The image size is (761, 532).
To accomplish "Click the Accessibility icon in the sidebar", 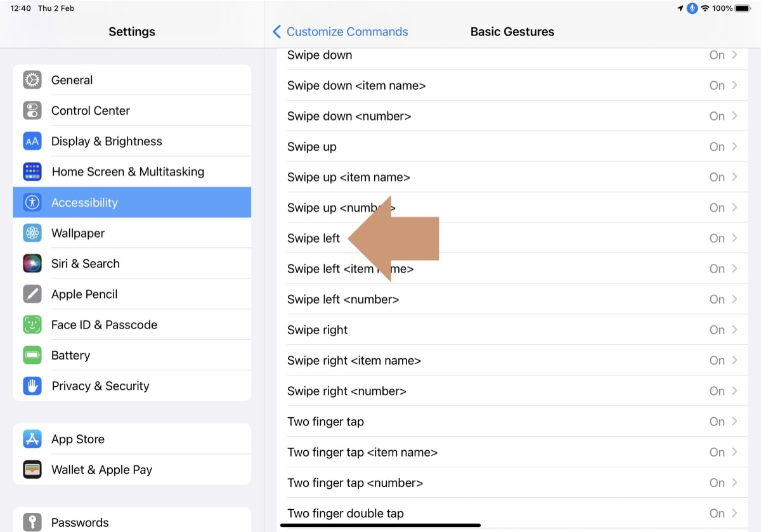I will [32, 202].
